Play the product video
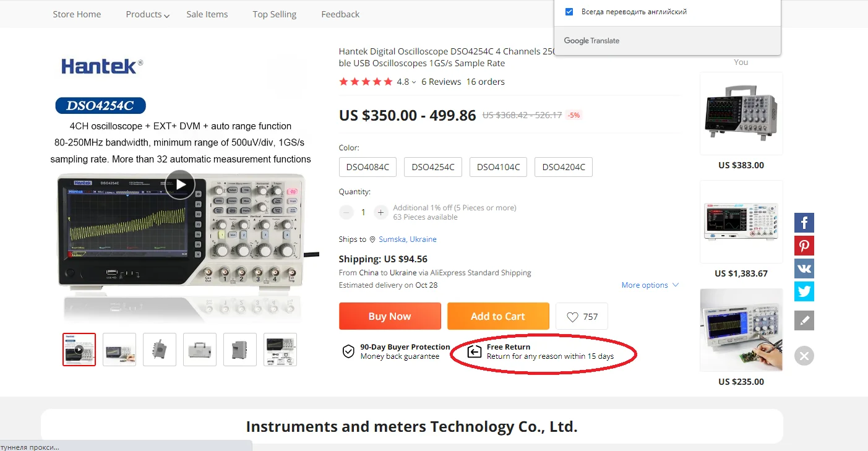 pos(180,184)
